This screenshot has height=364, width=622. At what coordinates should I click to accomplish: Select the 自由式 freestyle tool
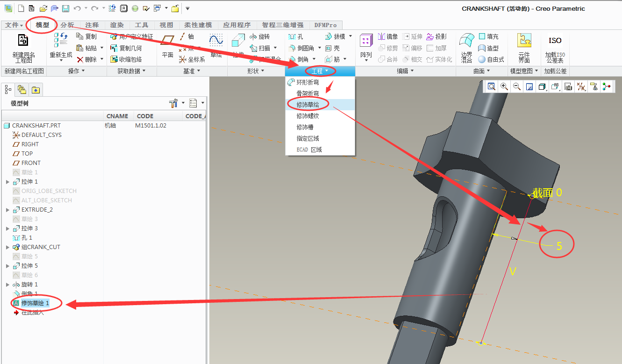point(492,60)
